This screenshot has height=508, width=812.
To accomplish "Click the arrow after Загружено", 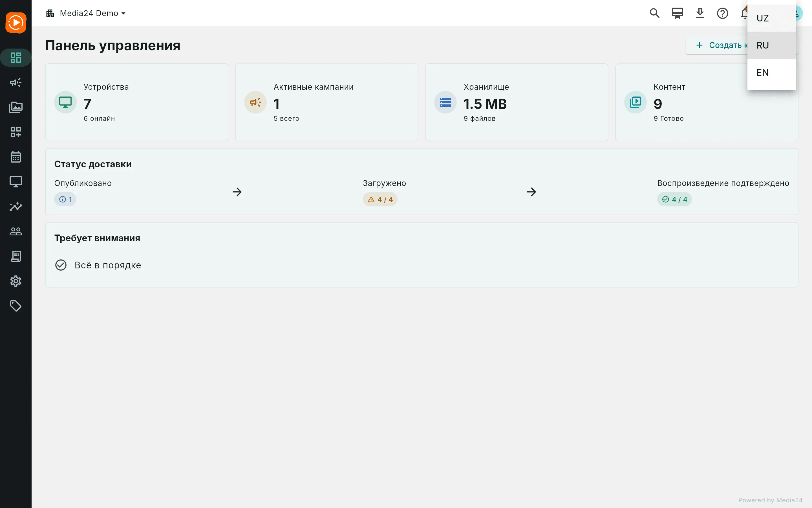I will 531,192.
